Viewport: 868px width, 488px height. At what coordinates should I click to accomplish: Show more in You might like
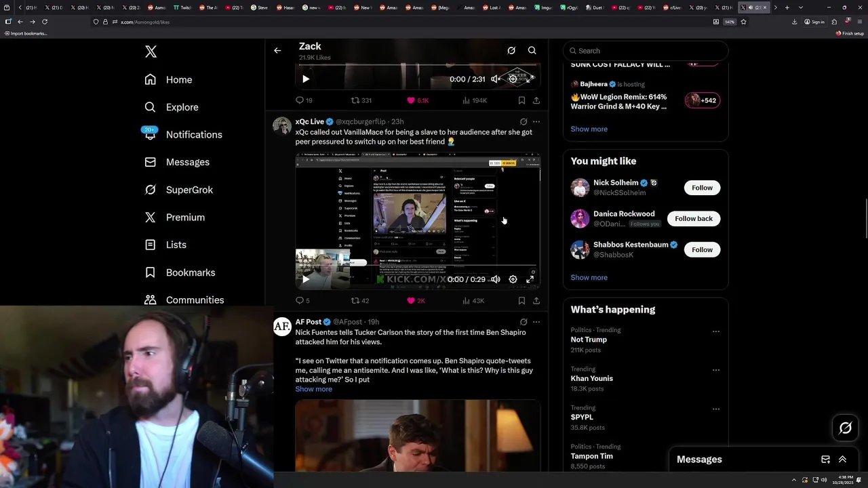pos(589,277)
